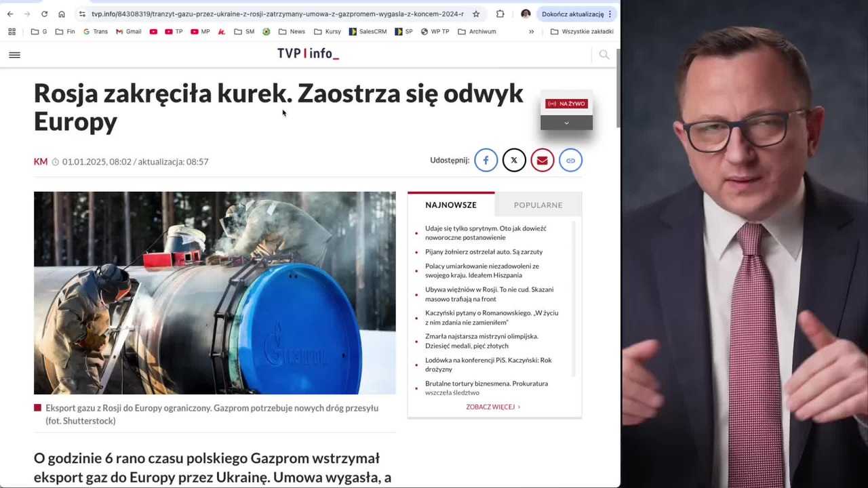Go to browser home page

click(x=62, y=14)
